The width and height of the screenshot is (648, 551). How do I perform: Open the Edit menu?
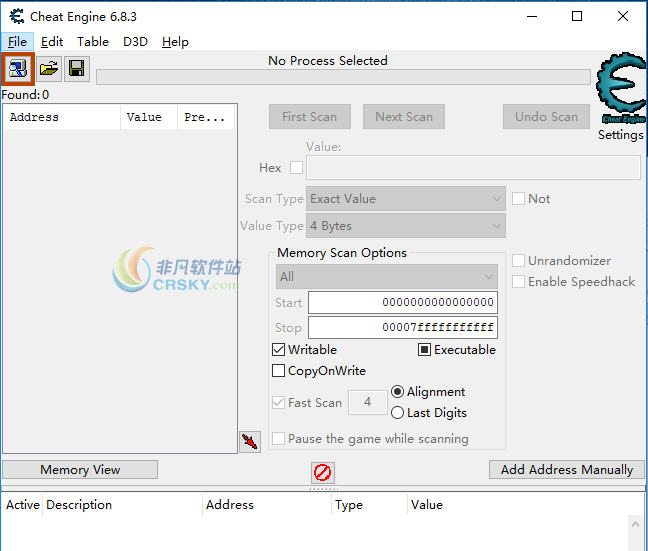coord(52,42)
